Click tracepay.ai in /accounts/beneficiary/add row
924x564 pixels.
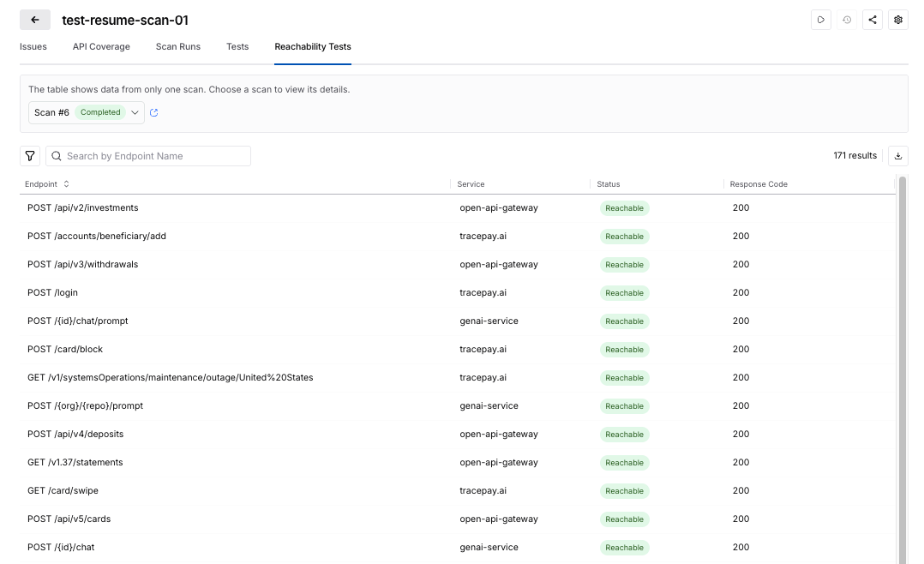(483, 237)
